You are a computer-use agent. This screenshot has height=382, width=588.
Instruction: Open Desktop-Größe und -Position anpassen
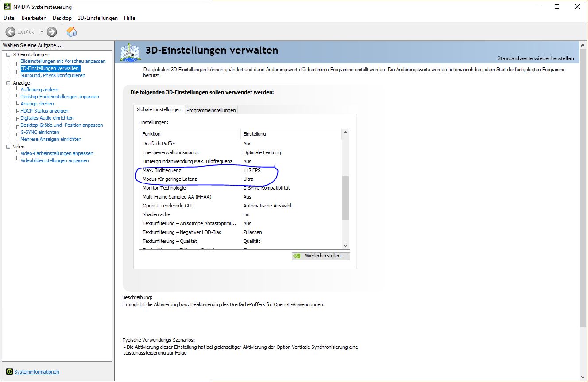pyautogui.click(x=62, y=125)
